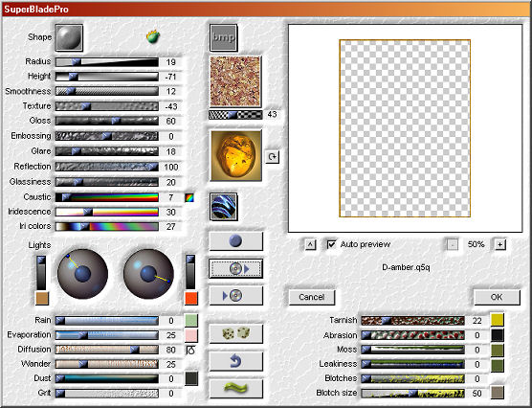
Task: Adjust the right light brightness vertical slider
Action: coord(190,272)
